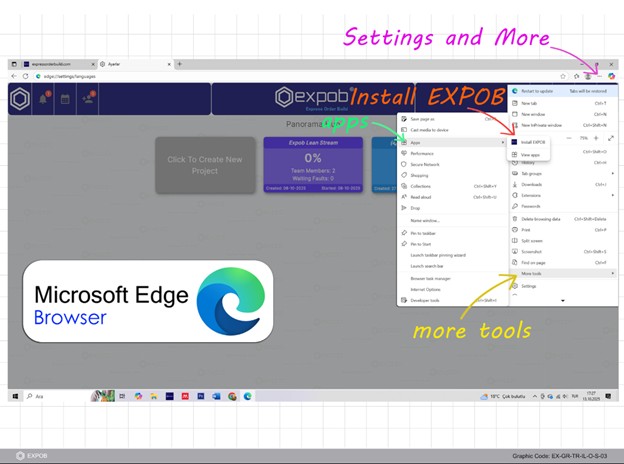Open Settings and More ellipsis button
This screenshot has width=624, height=464.
[598, 76]
